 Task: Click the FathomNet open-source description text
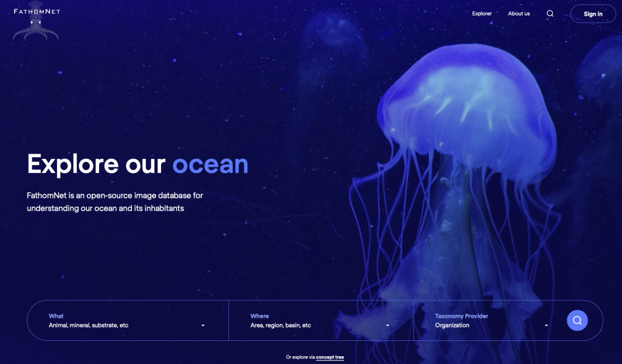pos(115,201)
